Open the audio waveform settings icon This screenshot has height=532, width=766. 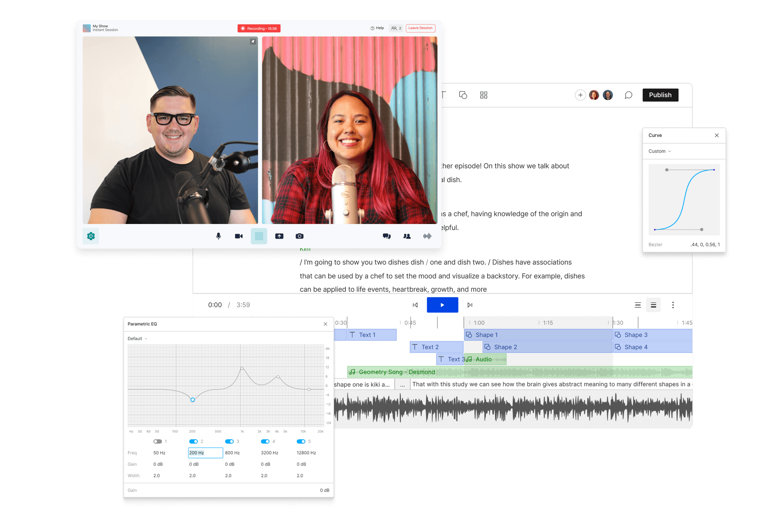point(427,236)
